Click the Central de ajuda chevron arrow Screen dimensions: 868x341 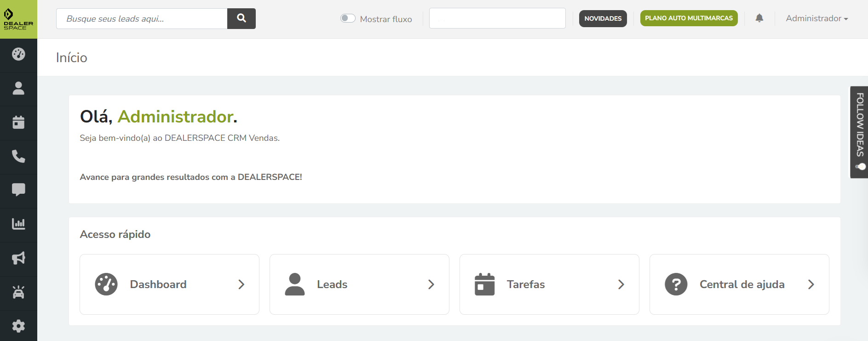point(811,284)
